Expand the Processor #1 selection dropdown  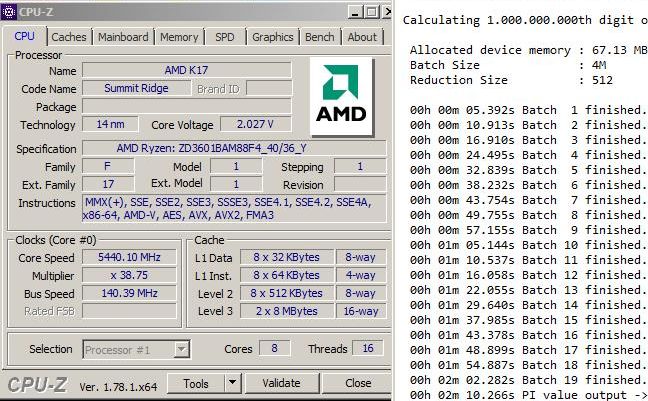pos(182,350)
